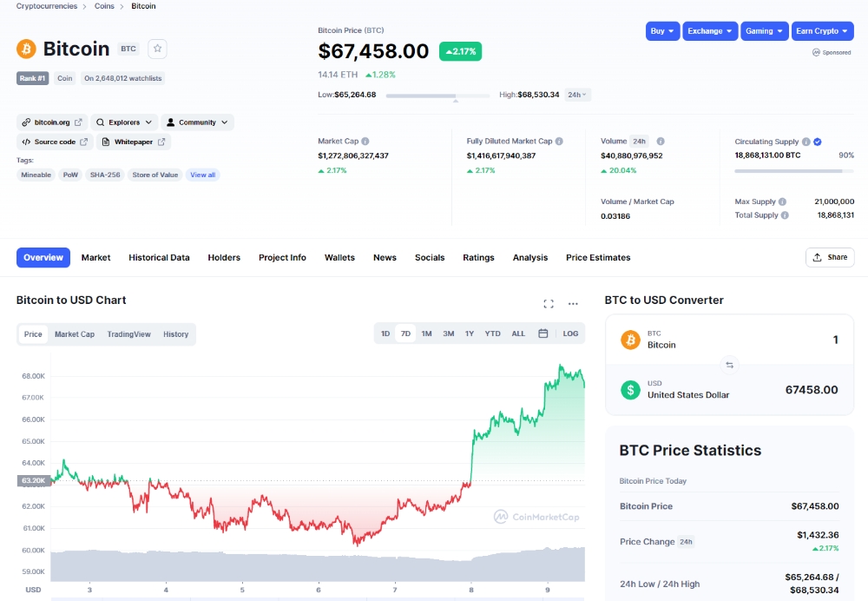Viewport: 868px width, 601px height.
Task: Expand the Community dropdown
Action: [x=197, y=122]
